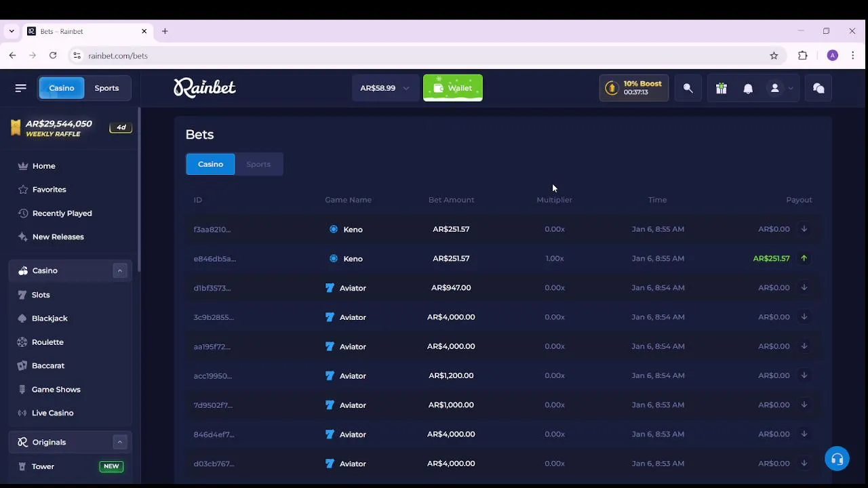Open Slots in sidebar
Viewport: 868px width, 488px height.
pos(41,295)
